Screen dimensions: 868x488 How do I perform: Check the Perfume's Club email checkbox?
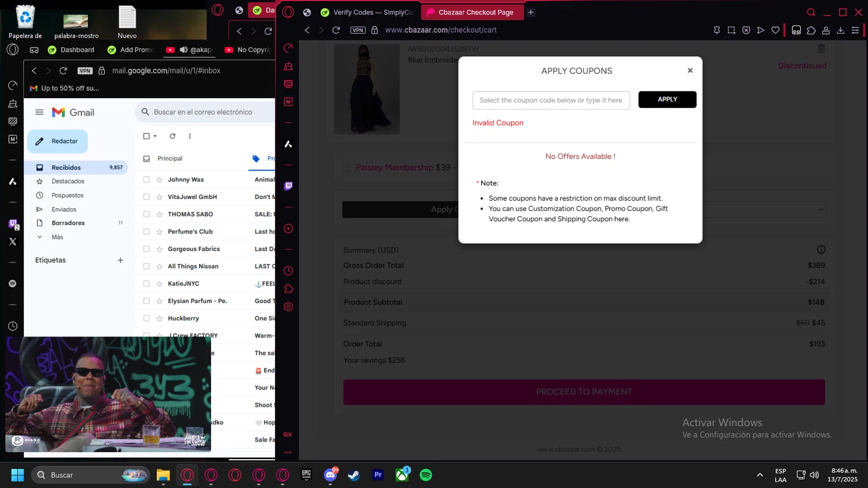[x=146, y=232]
